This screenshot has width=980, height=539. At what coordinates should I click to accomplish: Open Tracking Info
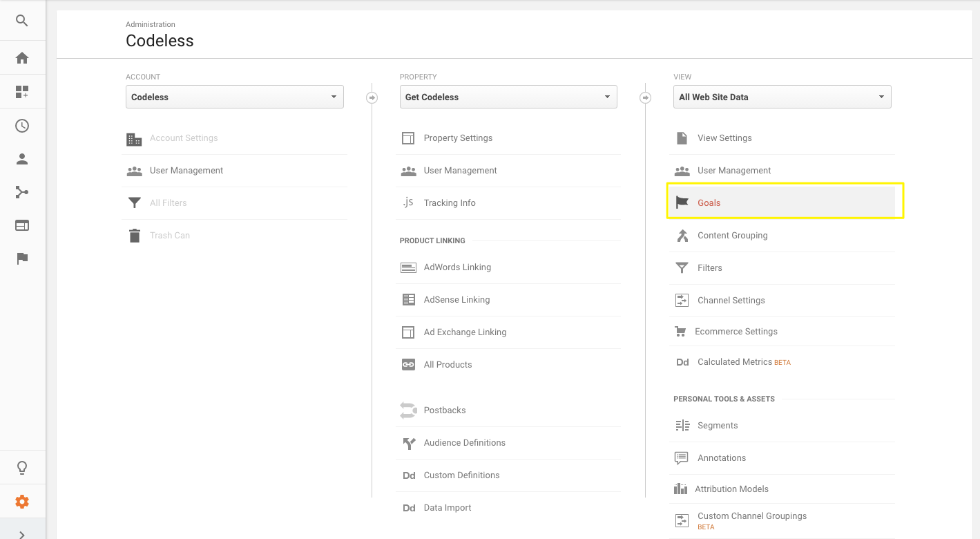point(450,203)
